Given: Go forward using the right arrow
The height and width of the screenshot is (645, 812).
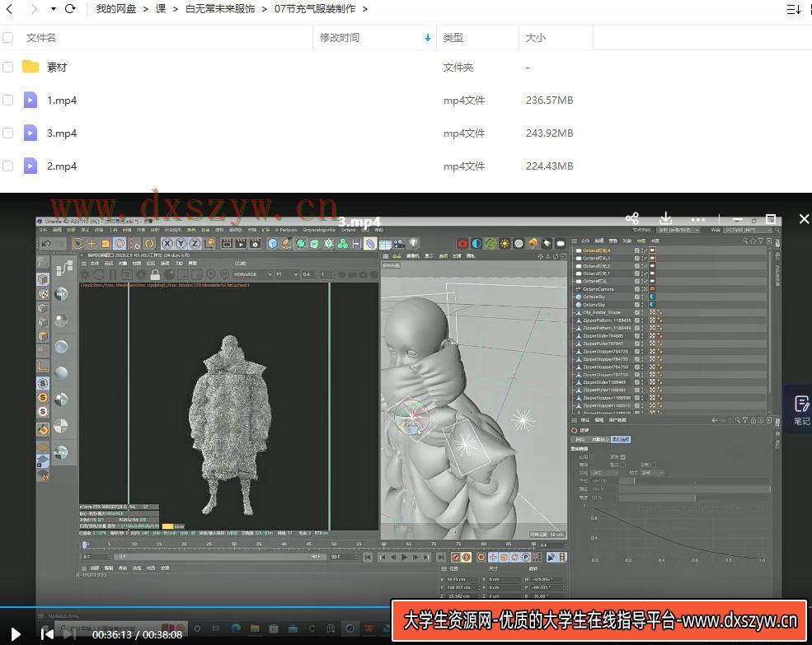Looking at the screenshot, I should pos(34,9).
